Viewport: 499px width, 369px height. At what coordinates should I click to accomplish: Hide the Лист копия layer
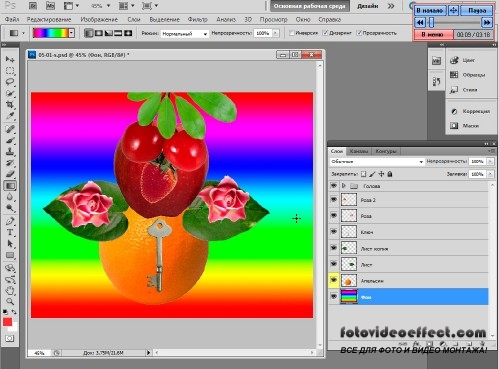[333, 248]
